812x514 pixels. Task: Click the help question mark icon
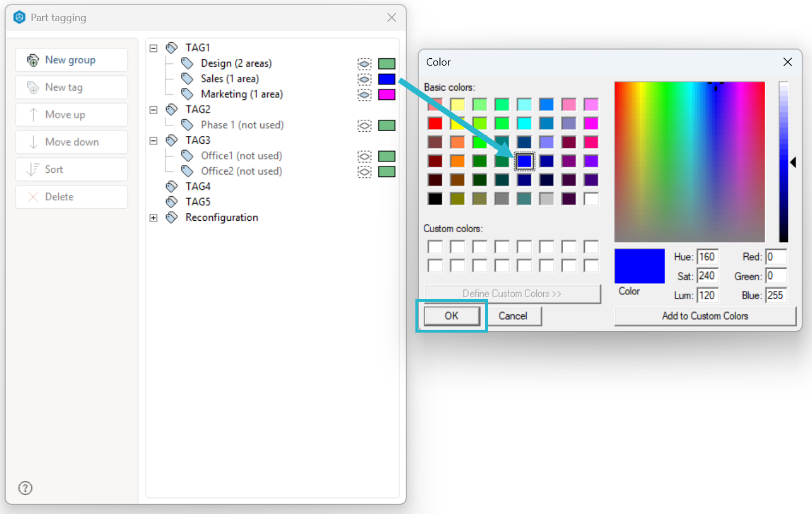pos(26,488)
